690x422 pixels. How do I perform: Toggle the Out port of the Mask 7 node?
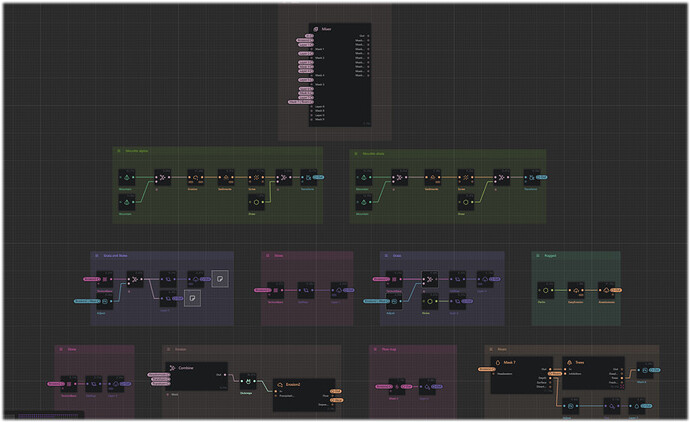550,369
